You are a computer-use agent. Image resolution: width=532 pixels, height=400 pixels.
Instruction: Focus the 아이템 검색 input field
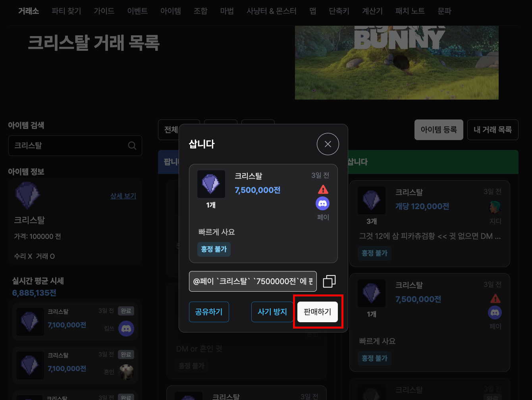pyautogui.click(x=75, y=146)
